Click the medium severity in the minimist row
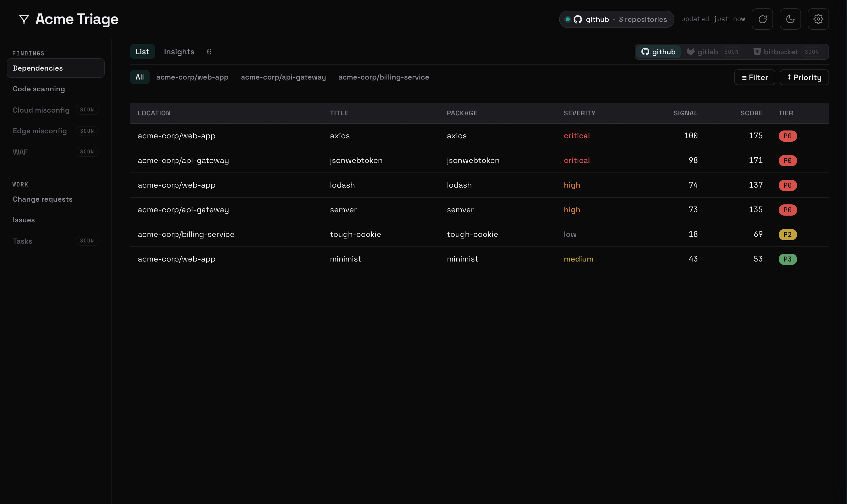This screenshot has height=504, width=847. [x=578, y=259]
